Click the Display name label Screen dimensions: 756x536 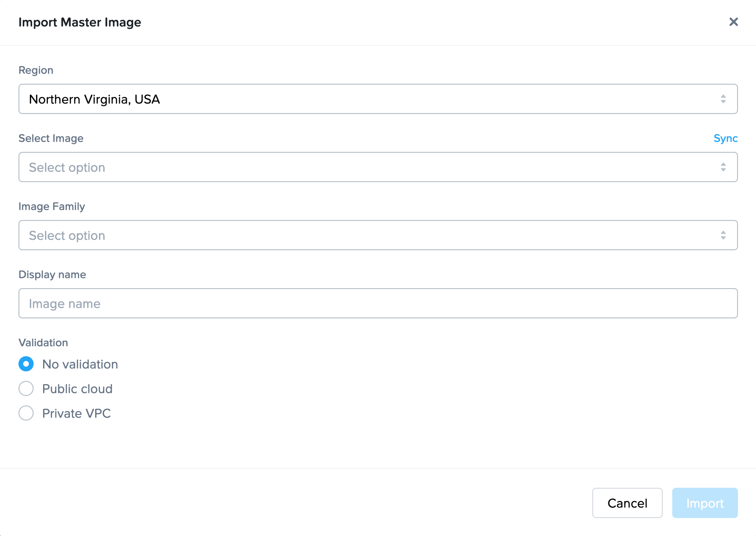point(52,274)
